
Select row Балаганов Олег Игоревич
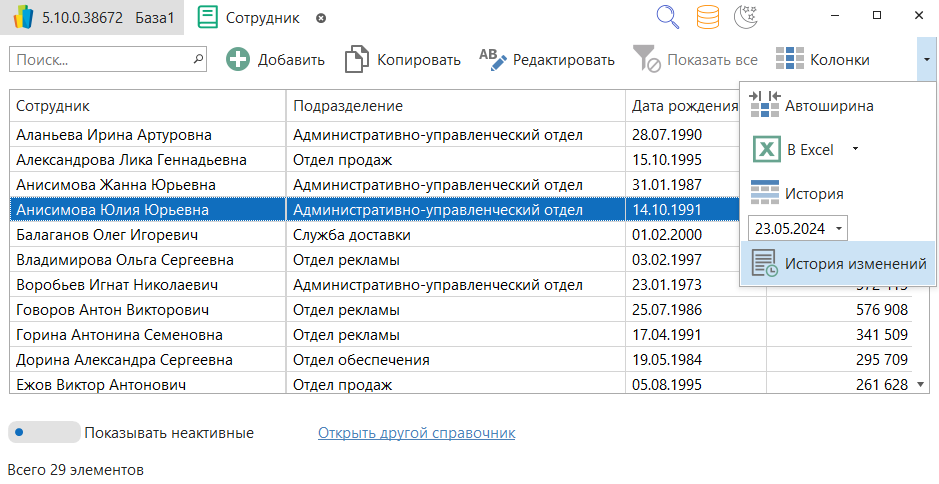pos(107,235)
